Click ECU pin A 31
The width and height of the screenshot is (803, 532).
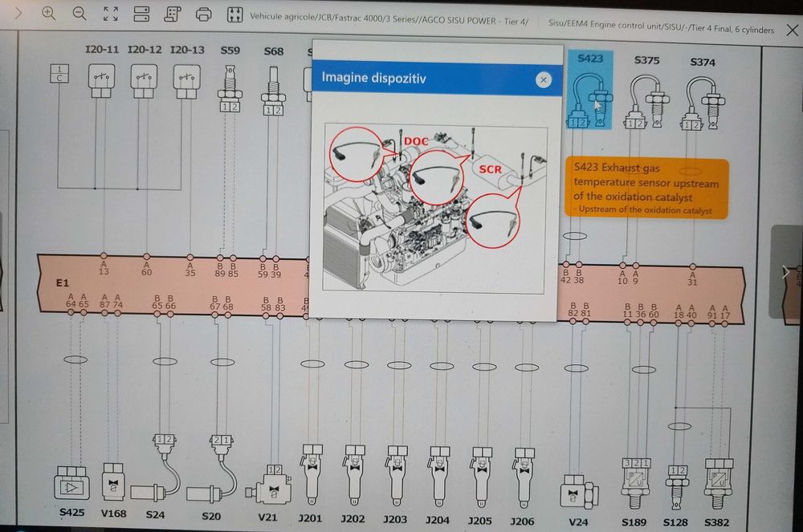[692, 278]
